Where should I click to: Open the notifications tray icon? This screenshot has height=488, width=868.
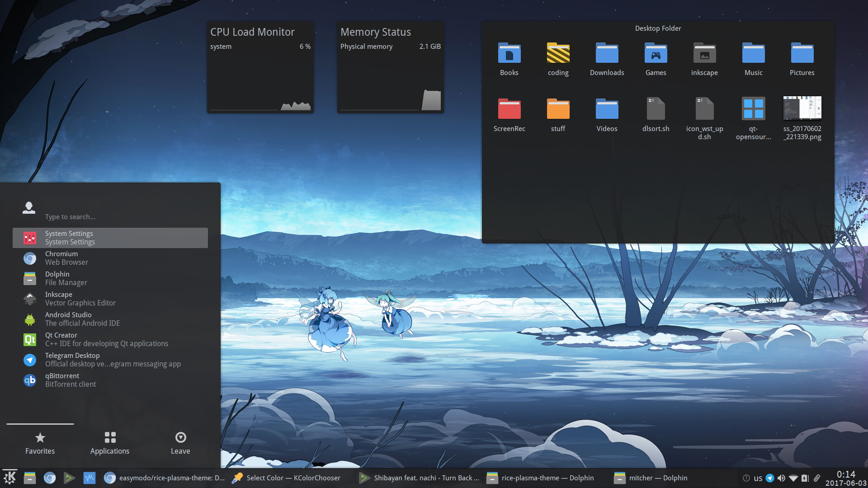(746, 478)
